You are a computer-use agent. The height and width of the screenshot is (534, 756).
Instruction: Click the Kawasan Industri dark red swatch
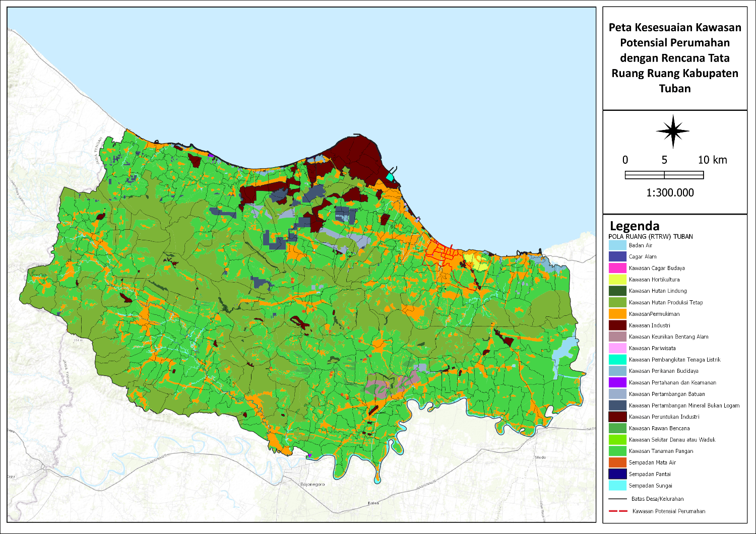tap(617, 325)
